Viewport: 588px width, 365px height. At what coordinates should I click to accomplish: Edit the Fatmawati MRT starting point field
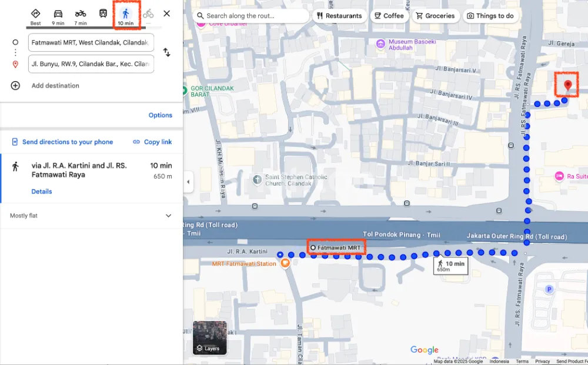[x=91, y=42]
